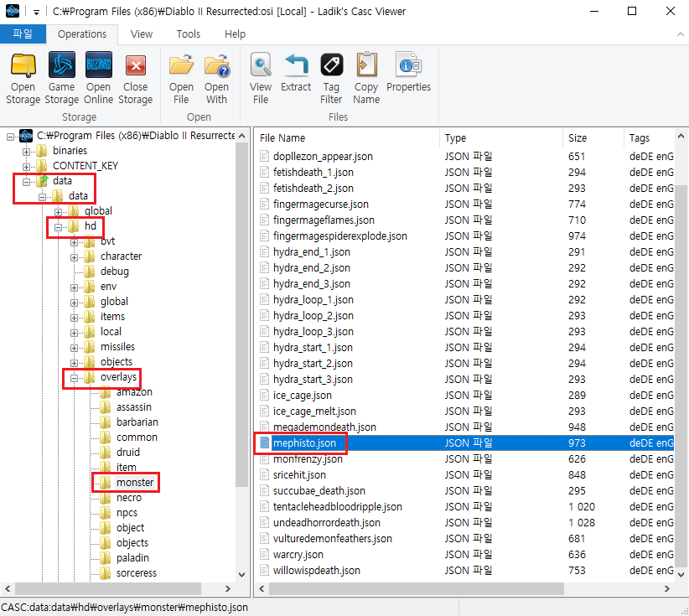Viewport: 689px width, 616px height.
Task: Collapse the hd folder node
Action: click(58, 227)
